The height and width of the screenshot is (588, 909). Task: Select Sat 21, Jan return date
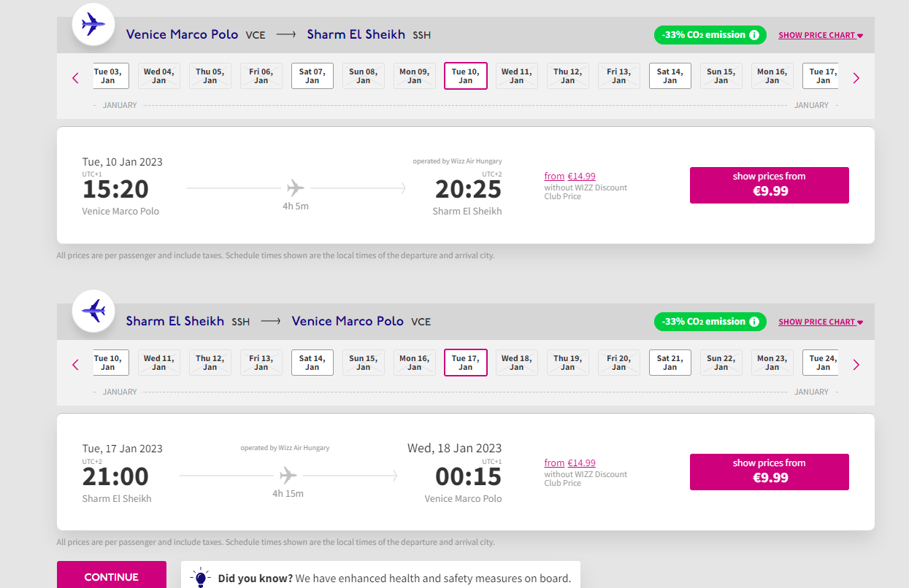[670, 363]
